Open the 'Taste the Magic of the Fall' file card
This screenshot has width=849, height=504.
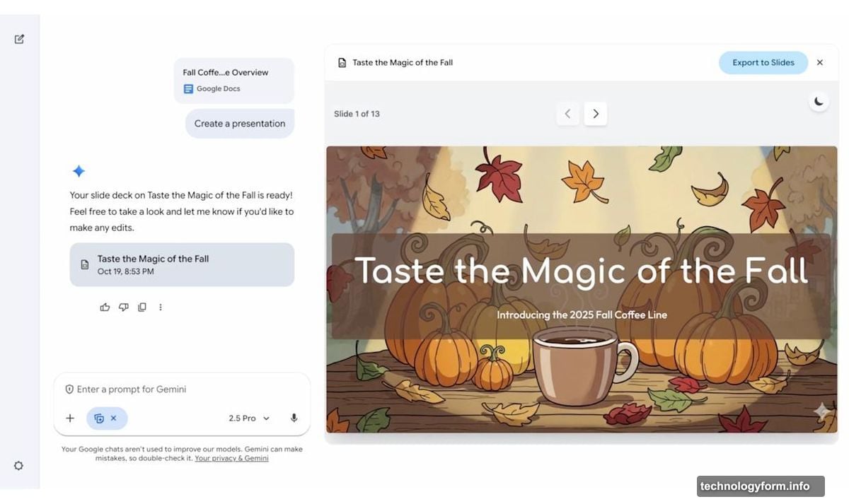[x=182, y=264]
